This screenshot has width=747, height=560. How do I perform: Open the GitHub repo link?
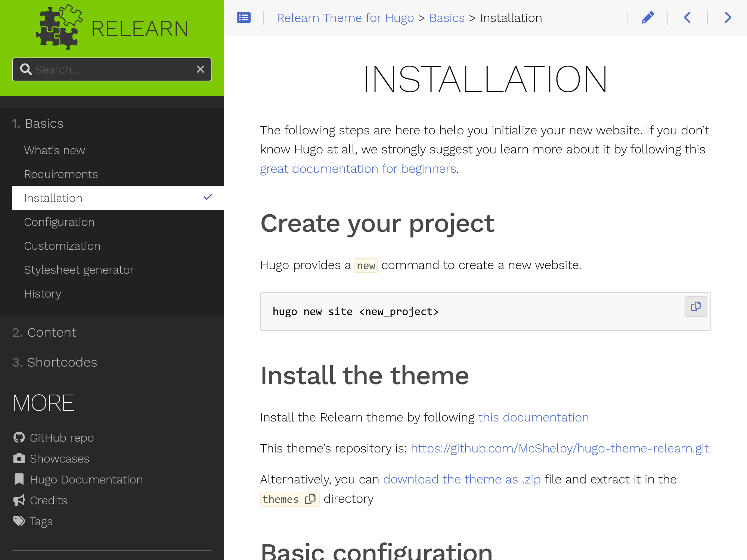coord(62,438)
